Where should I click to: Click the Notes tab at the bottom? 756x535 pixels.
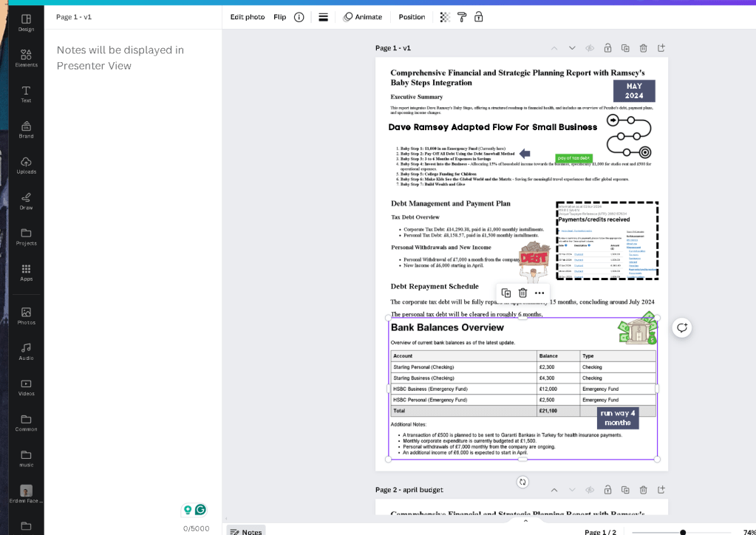[x=246, y=531]
